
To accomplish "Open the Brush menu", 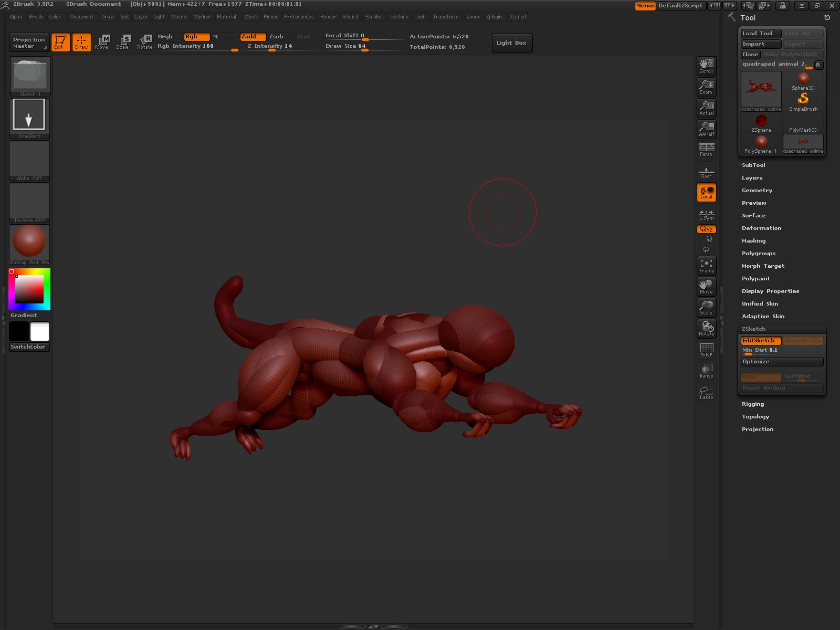I will coord(36,17).
